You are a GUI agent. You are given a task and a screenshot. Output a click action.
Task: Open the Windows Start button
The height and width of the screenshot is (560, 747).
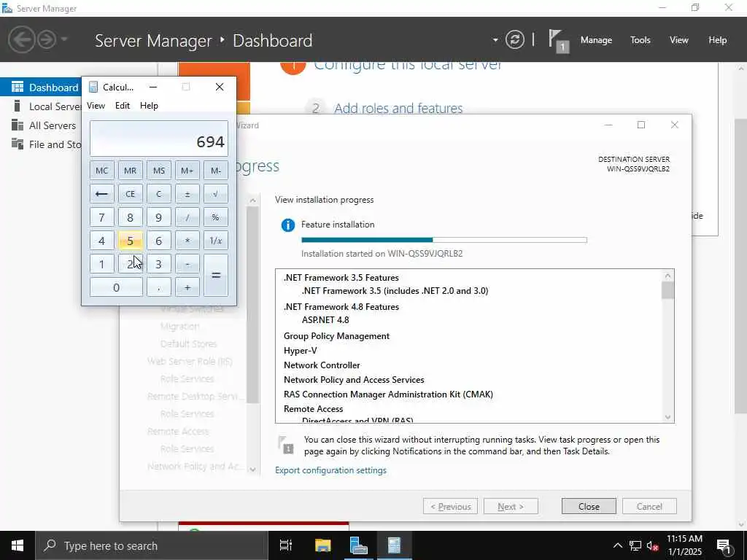click(18, 545)
